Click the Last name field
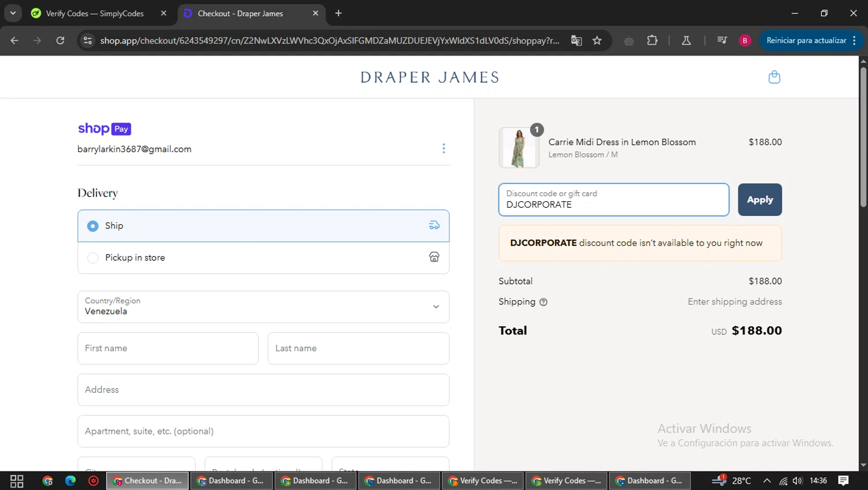 358,348
